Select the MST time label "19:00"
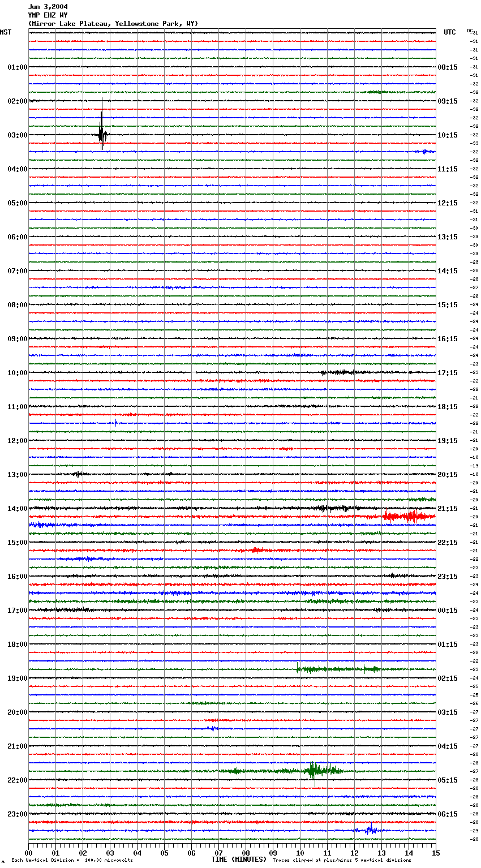The image size is (481, 868). pyautogui.click(x=18, y=678)
